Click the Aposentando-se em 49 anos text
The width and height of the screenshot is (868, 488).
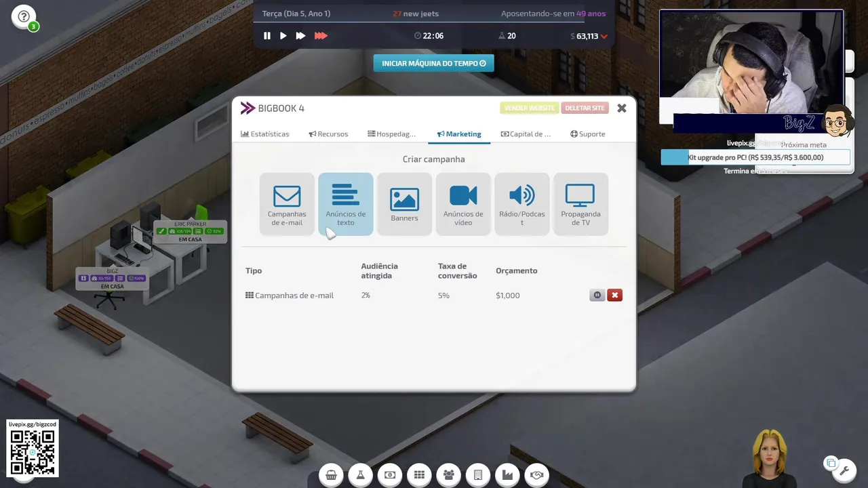[x=553, y=14]
